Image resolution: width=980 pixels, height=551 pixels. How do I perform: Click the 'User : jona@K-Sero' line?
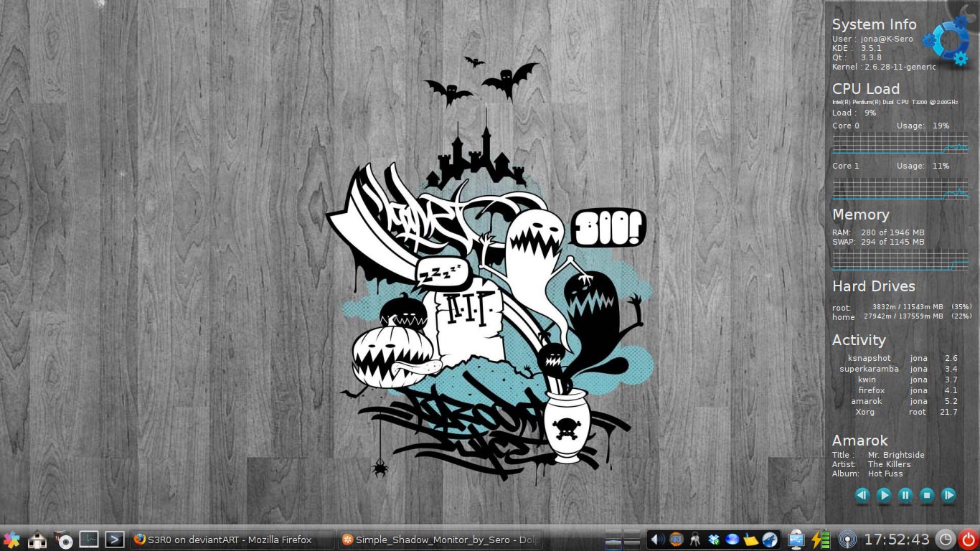click(x=872, y=39)
